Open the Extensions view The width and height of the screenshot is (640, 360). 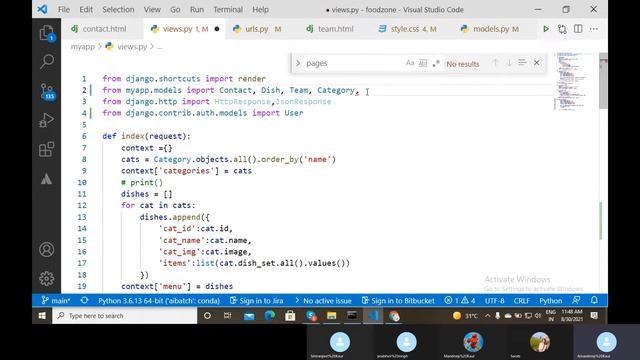[47, 149]
